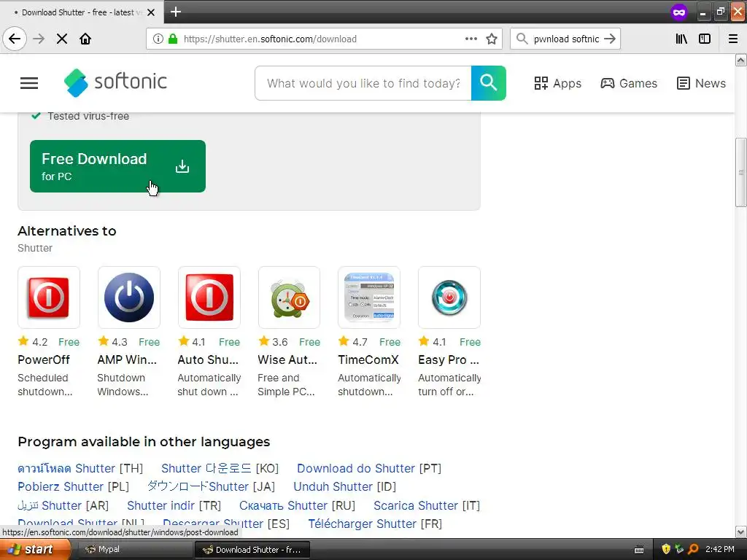
Task: Click the system clock 2:42 PM
Action: pyautogui.click(x=720, y=550)
